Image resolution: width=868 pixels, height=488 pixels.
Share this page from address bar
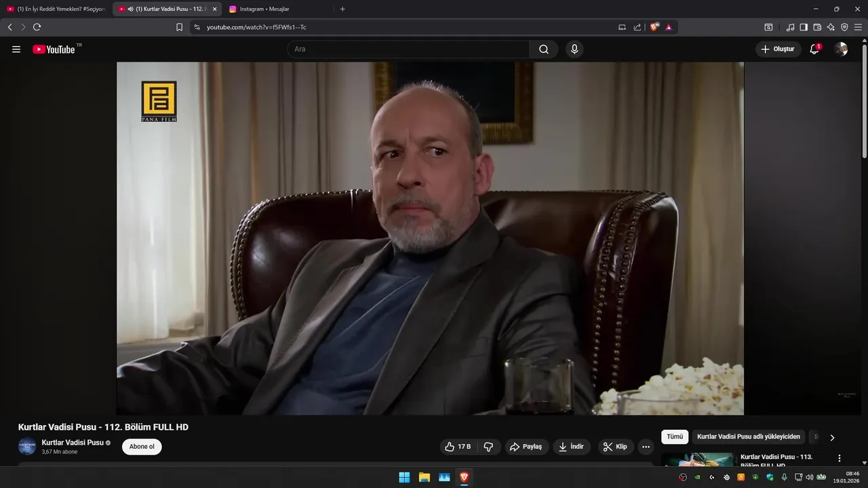637,27
